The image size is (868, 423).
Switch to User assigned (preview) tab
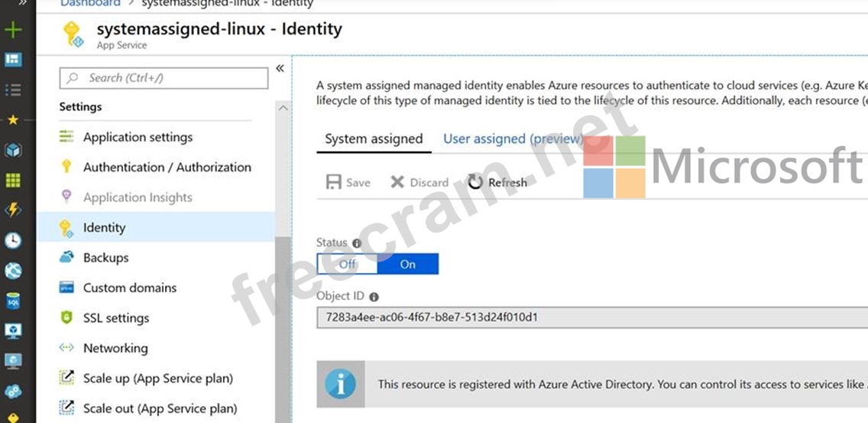[513, 138]
